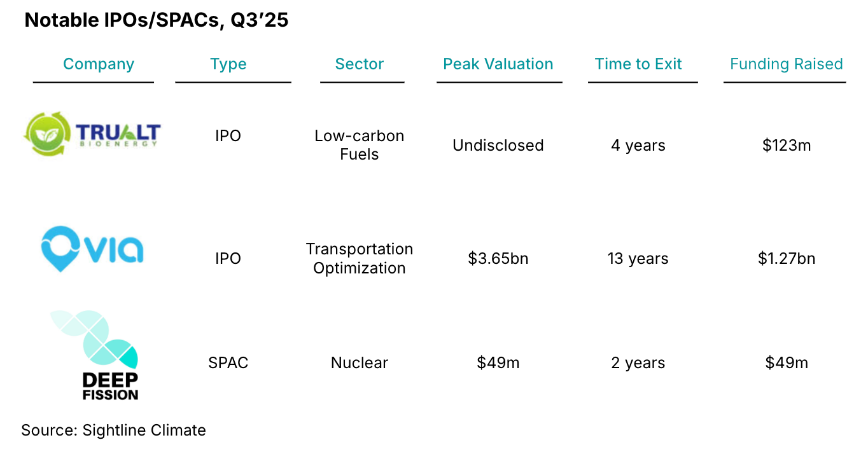Image resolution: width=868 pixels, height=454 pixels.
Task: Select the Company column header
Action: 99,64
